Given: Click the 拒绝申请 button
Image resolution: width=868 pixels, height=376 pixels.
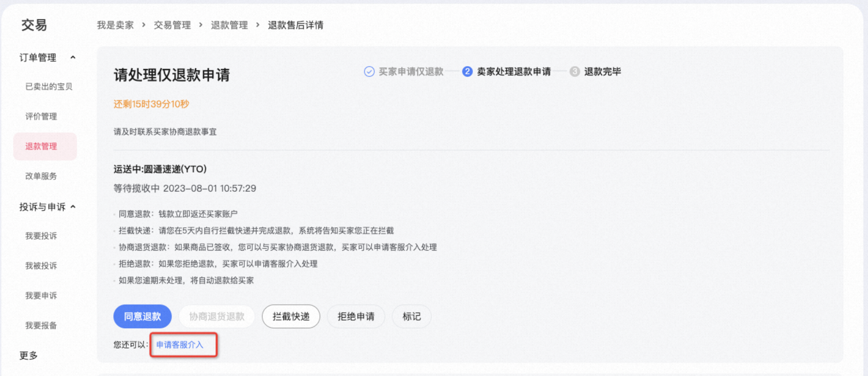Looking at the screenshot, I should click(356, 316).
